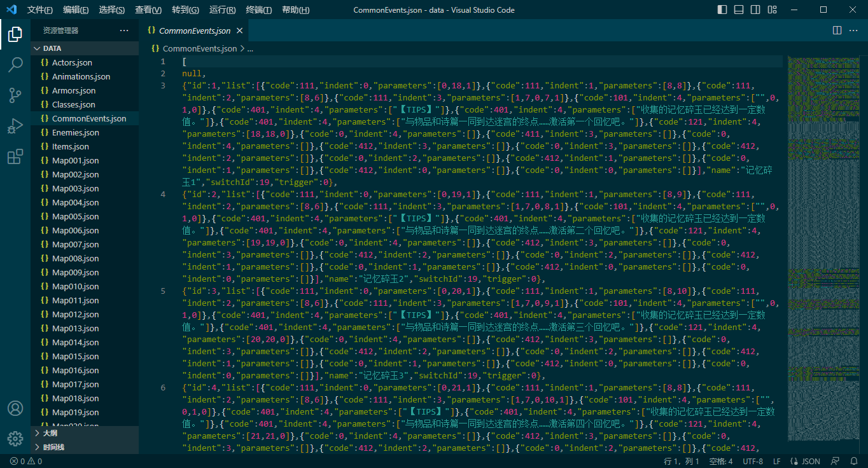Open the Search view in activity bar
The width and height of the screenshot is (868, 468).
click(x=15, y=64)
